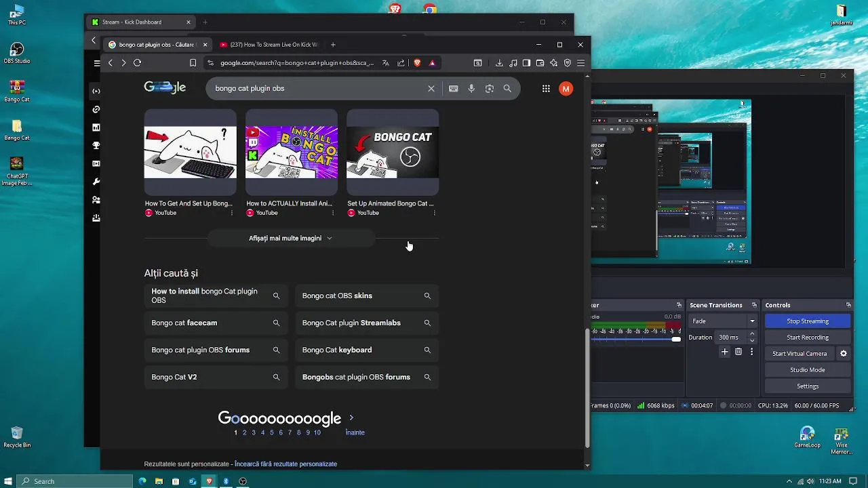Open the 'INSTALL BONGO CAT' video thumbnail
Image resolution: width=868 pixels, height=488 pixels.
[x=292, y=152]
